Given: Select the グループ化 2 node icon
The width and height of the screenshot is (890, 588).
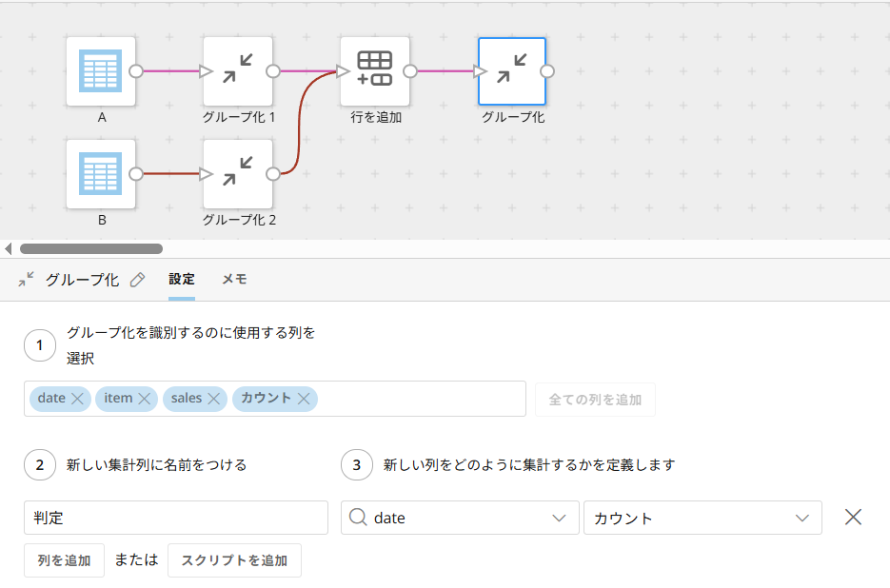Looking at the screenshot, I should [238, 174].
